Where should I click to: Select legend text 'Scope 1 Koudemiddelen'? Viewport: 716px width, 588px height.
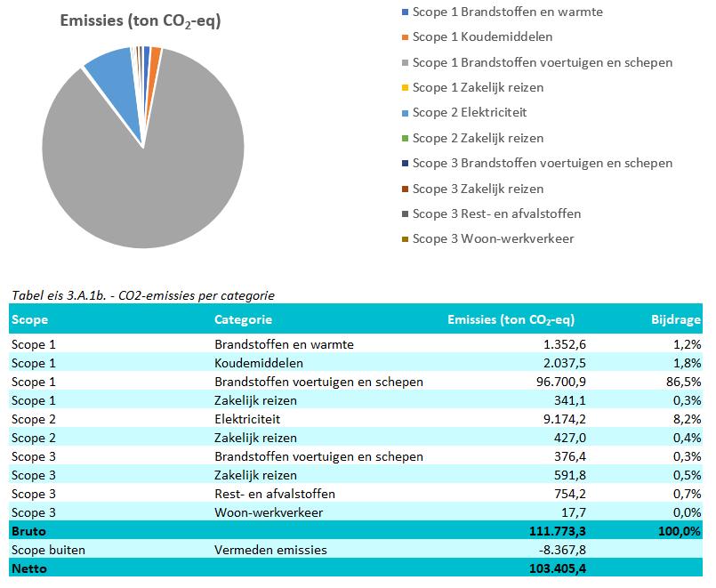tap(482, 37)
